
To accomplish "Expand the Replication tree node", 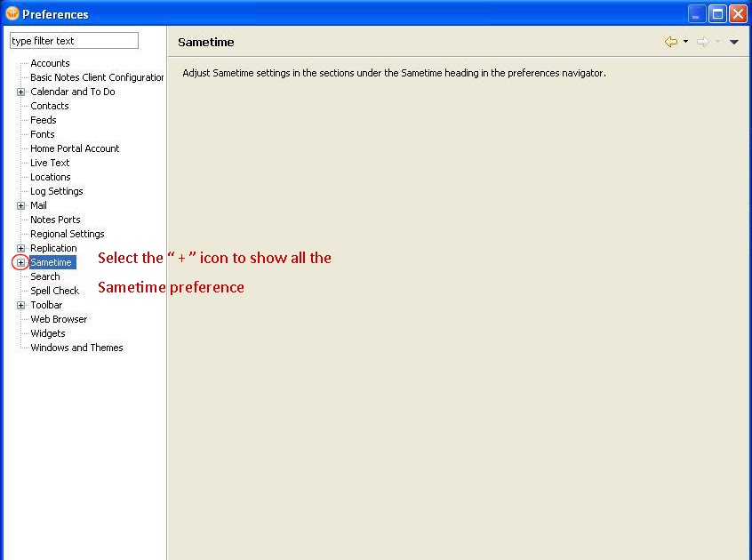I will [20, 248].
